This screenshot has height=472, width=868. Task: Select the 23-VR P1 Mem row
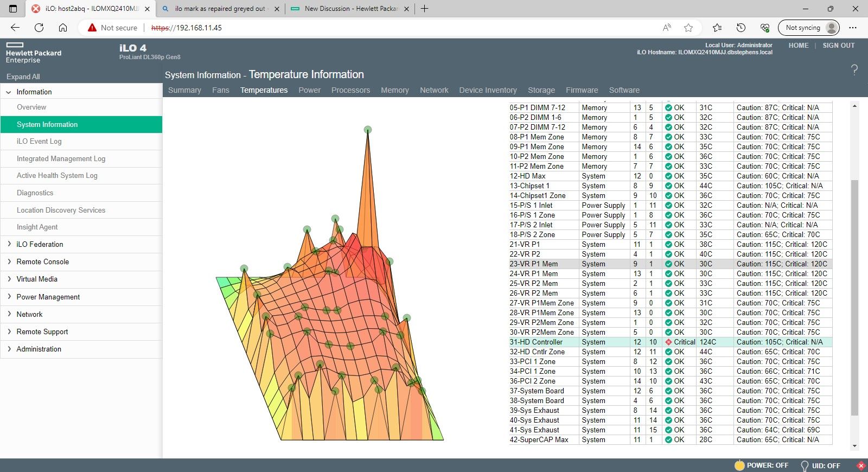[670, 264]
